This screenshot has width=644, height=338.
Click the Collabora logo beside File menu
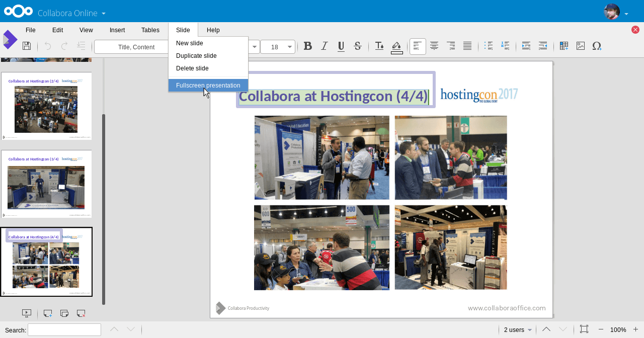pyautogui.click(x=10, y=39)
